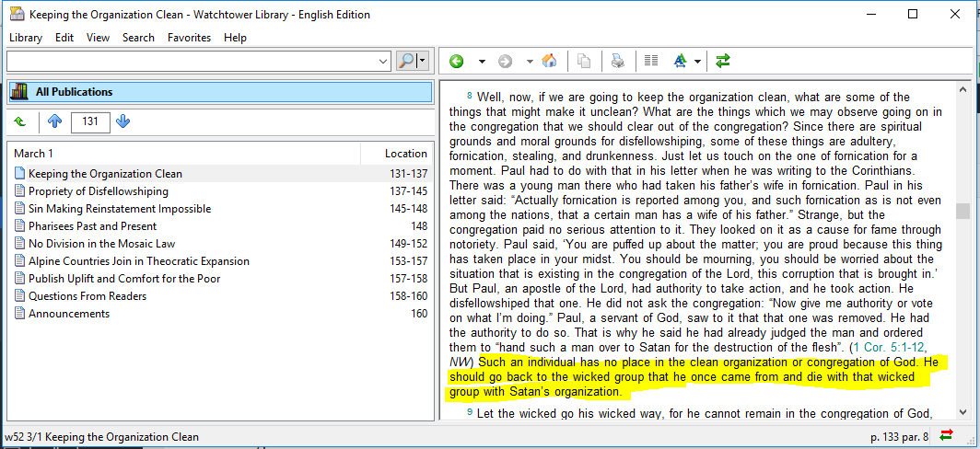
Task: Click the green sync arrows toolbar icon
Action: [x=723, y=62]
